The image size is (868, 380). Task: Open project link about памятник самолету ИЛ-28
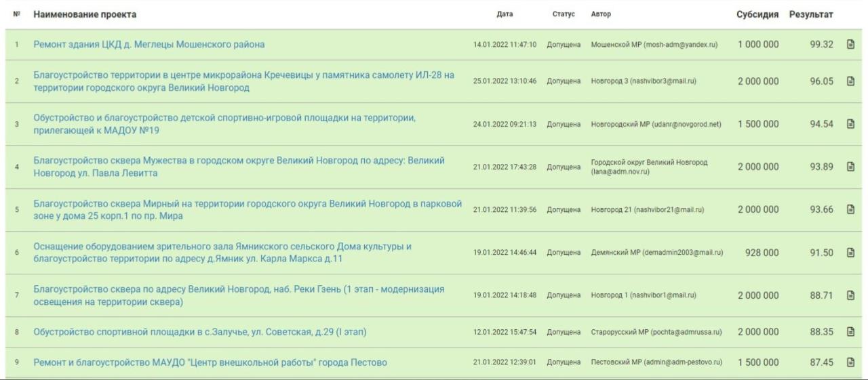point(244,81)
